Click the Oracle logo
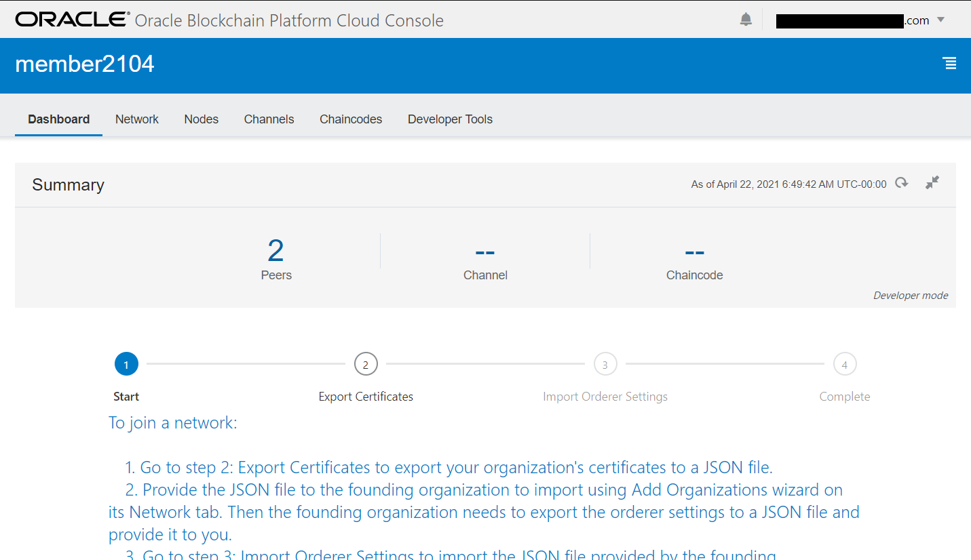The width and height of the screenshot is (971, 560). tap(72, 20)
